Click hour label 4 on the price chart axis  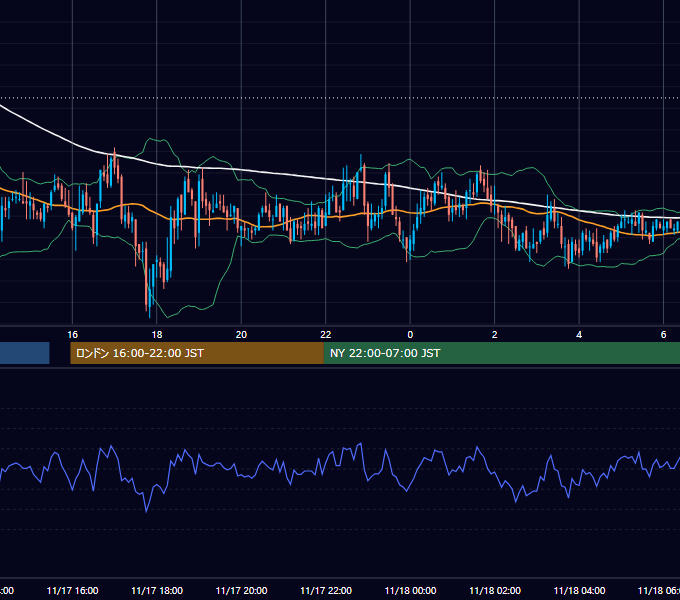click(x=579, y=335)
